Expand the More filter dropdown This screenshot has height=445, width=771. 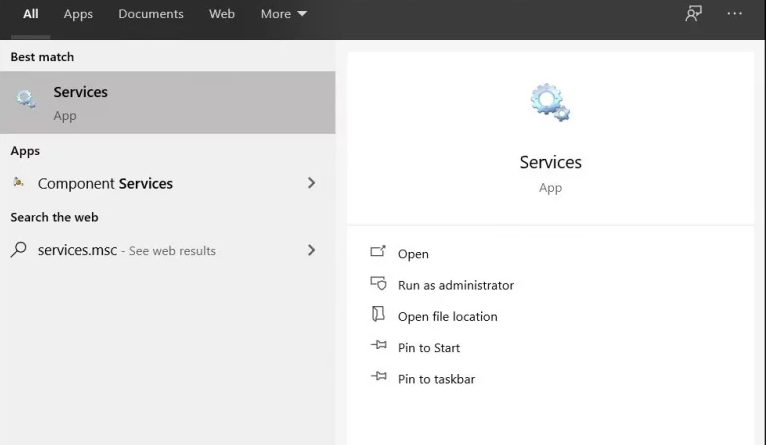click(283, 14)
